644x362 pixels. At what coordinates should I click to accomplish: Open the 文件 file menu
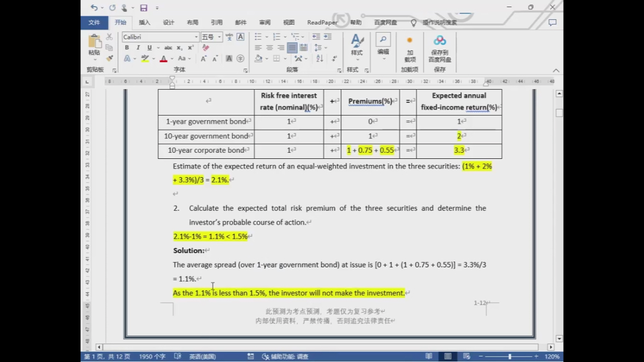pos(94,22)
